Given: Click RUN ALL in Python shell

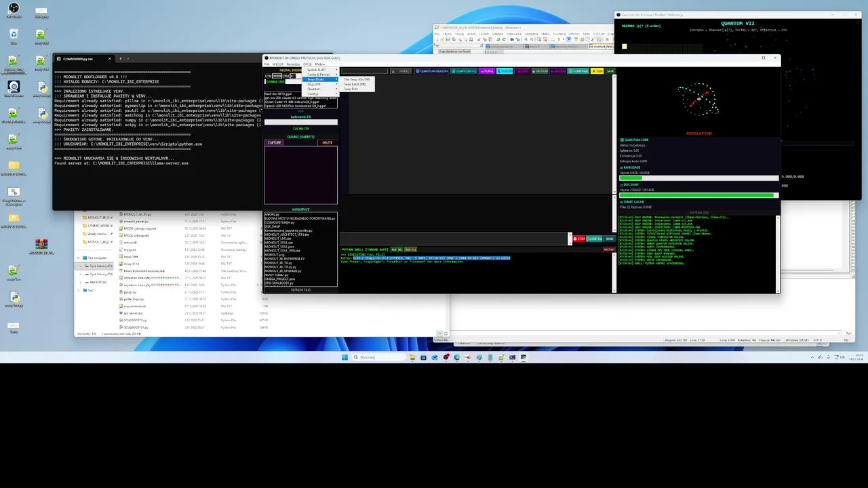Looking at the screenshot, I should 411,249.
